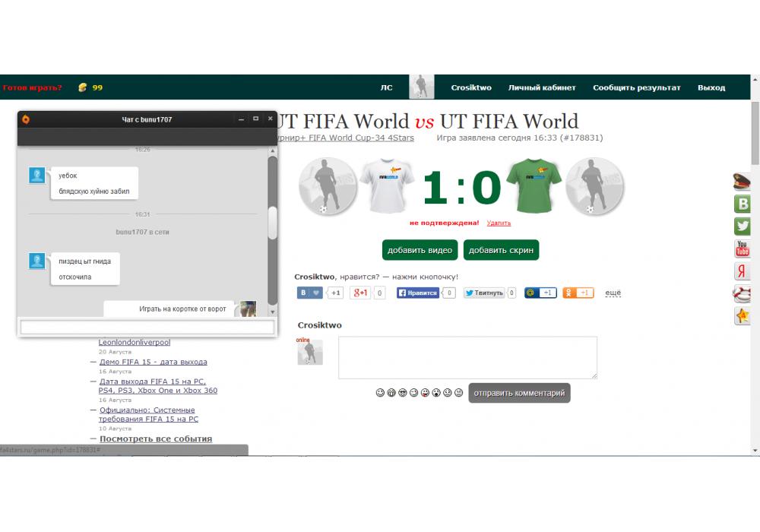Screen dimensions: 760x532
Task: Click Сообщить результат in top bar
Action: (636, 87)
